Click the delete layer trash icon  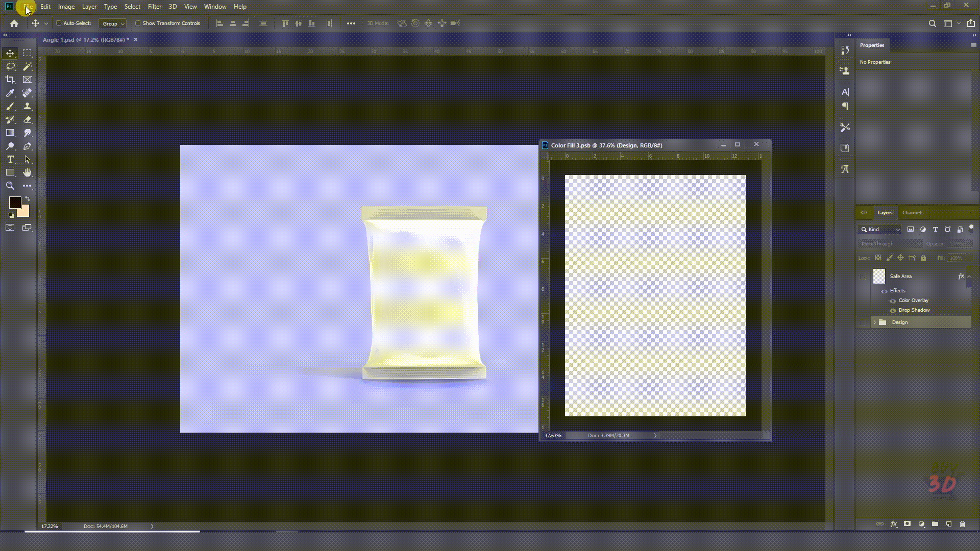click(x=962, y=524)
